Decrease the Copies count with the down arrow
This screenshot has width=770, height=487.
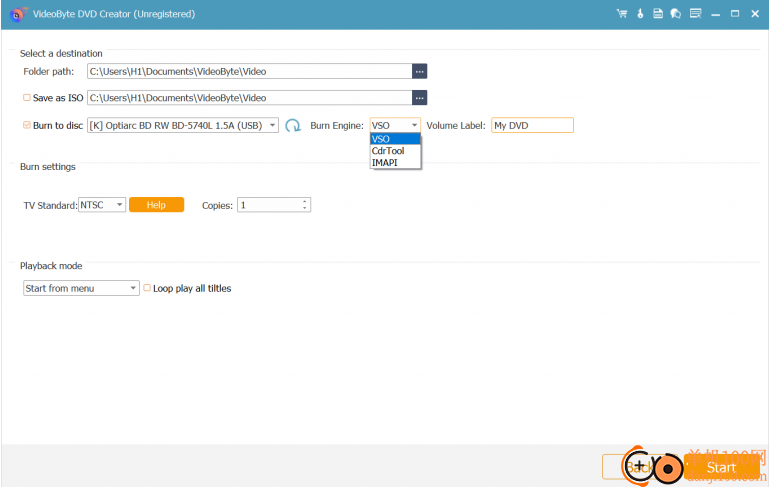coord(305,208)
